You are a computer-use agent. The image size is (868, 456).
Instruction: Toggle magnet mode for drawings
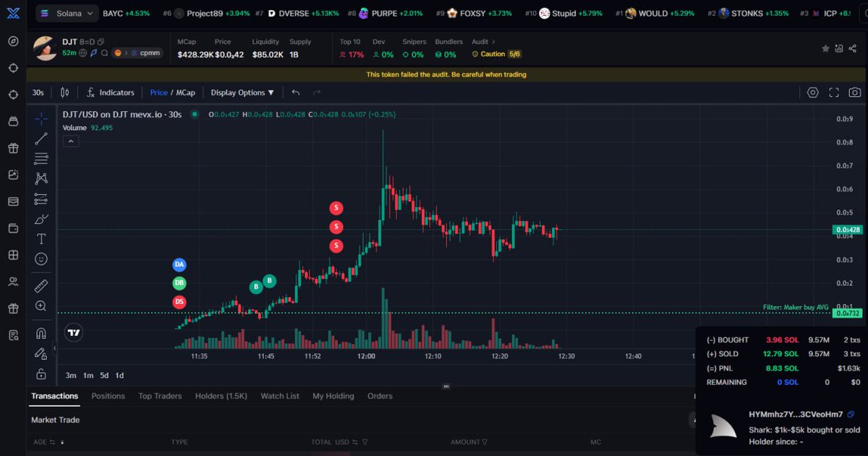(x=41, y=334)
